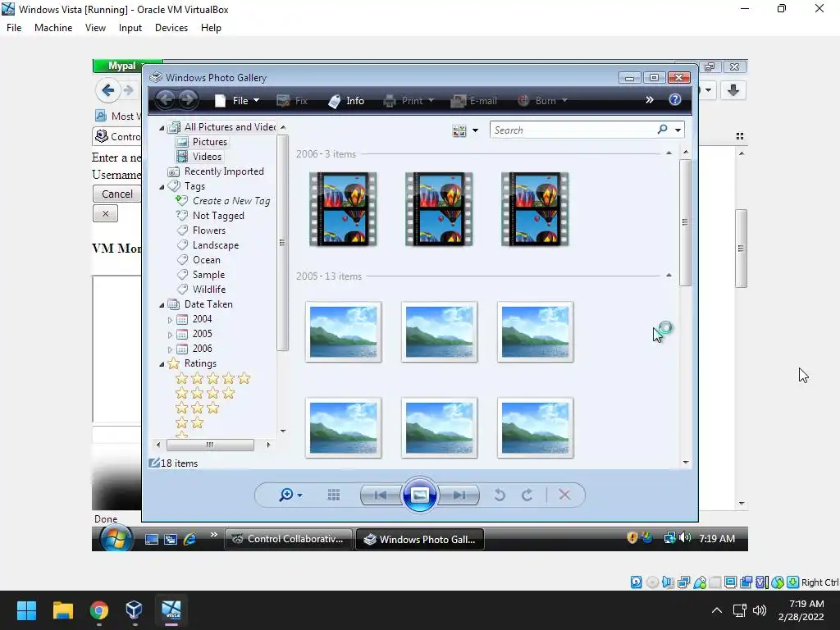Go to next item button
Viewport: 840px width, 630px height.
(459, 495)
